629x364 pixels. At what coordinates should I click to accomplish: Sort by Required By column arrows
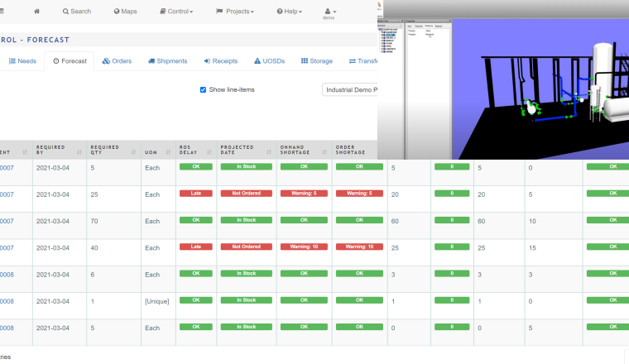coord(79,151)
